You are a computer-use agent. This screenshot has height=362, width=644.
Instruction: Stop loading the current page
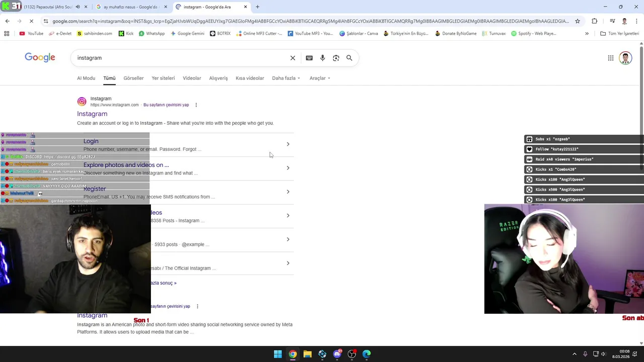pos(31,21)
